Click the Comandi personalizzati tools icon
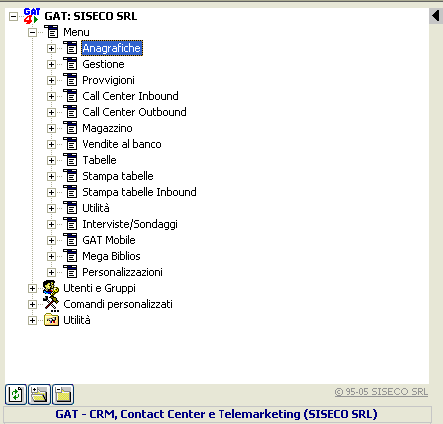The image size is (443, 424). [x=51, y=304]
